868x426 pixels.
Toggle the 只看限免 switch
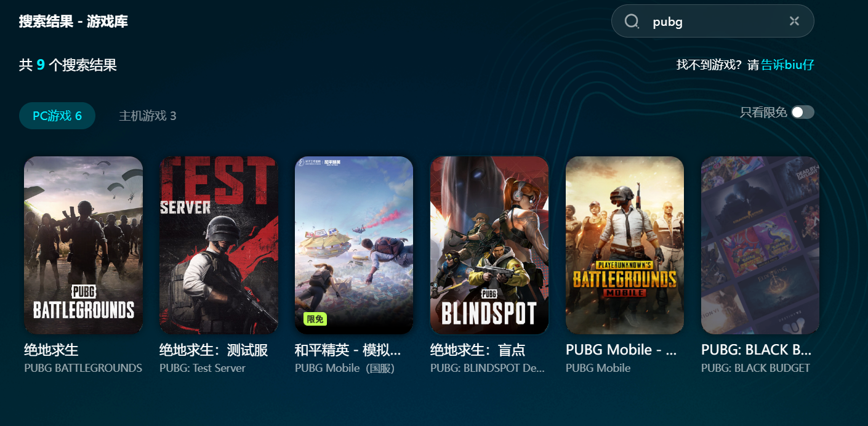[x=803, y=112]
